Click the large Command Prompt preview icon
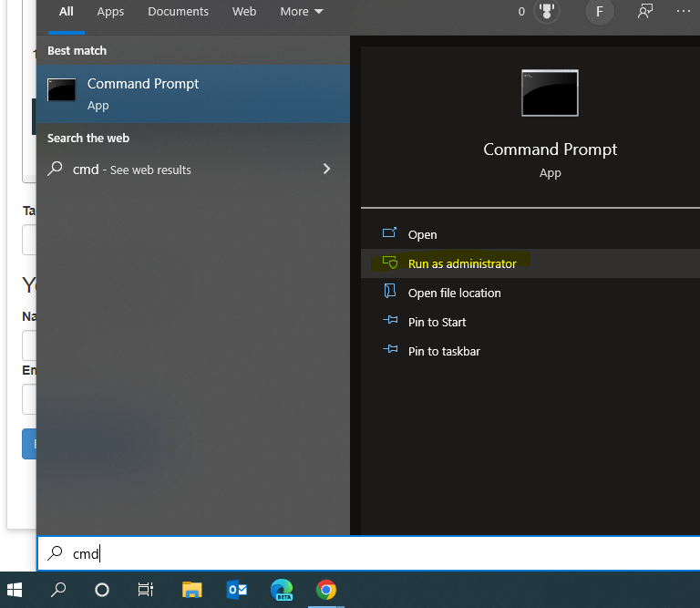Viewport: 700px width, 608px height. (550, 93)
